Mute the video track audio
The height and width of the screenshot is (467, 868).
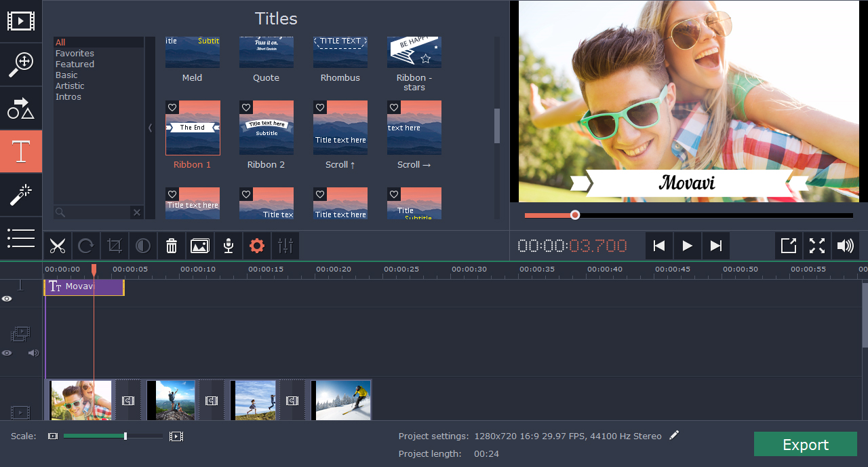[x=34, y=353]
